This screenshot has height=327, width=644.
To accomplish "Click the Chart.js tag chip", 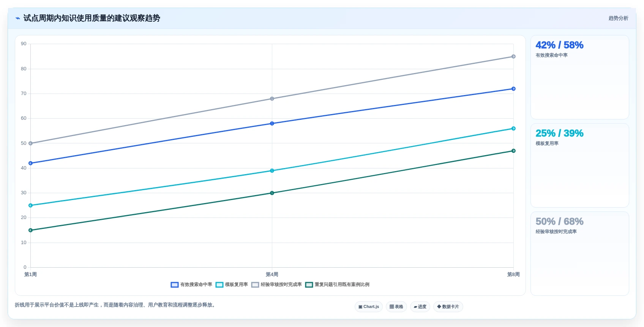I will 369,307.
